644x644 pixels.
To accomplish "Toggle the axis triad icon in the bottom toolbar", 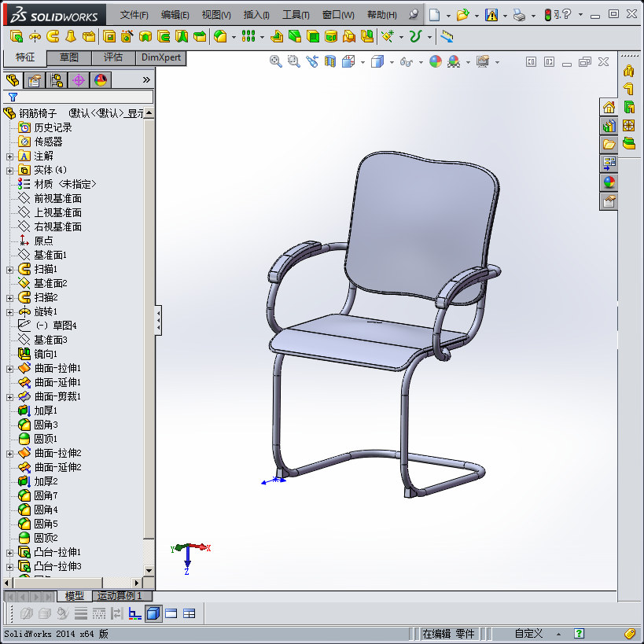I will [134, 613].
